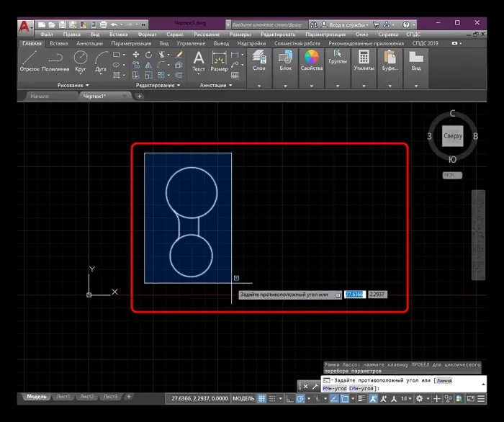Switch to the Вывод ribbon tab
This screenshot has width=504, height=422.
(221, 43)
